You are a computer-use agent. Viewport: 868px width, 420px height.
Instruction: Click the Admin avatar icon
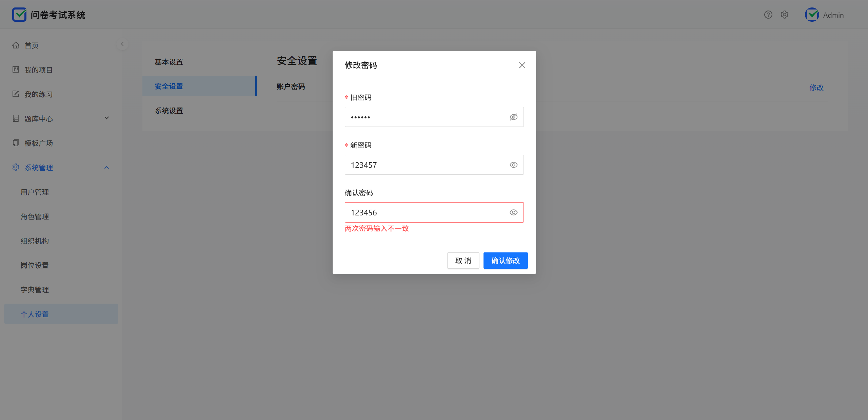(812, 15)
